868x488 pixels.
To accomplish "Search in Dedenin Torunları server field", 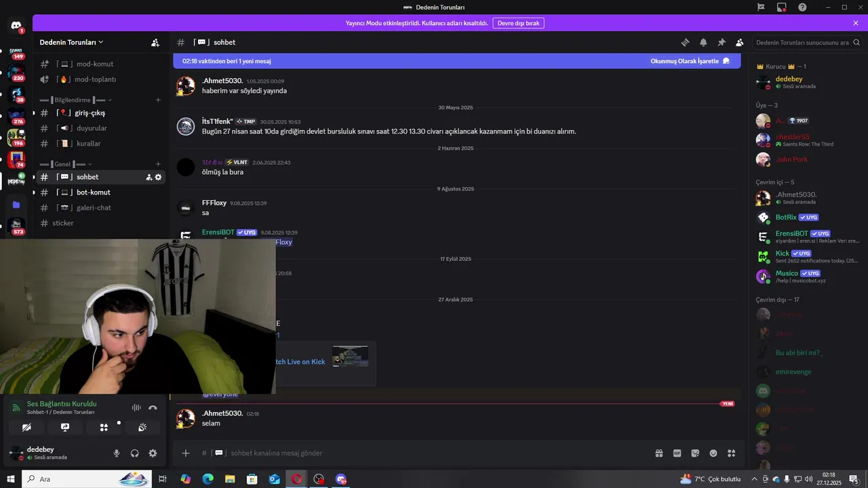I will 807,42.
